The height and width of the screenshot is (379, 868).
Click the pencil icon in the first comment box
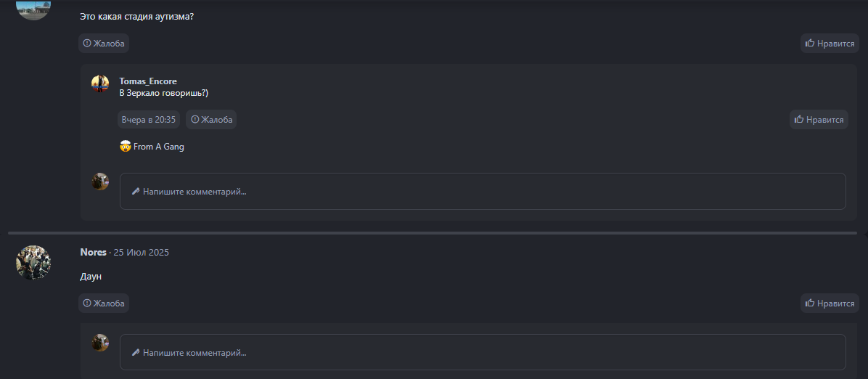tap(135, 192)
